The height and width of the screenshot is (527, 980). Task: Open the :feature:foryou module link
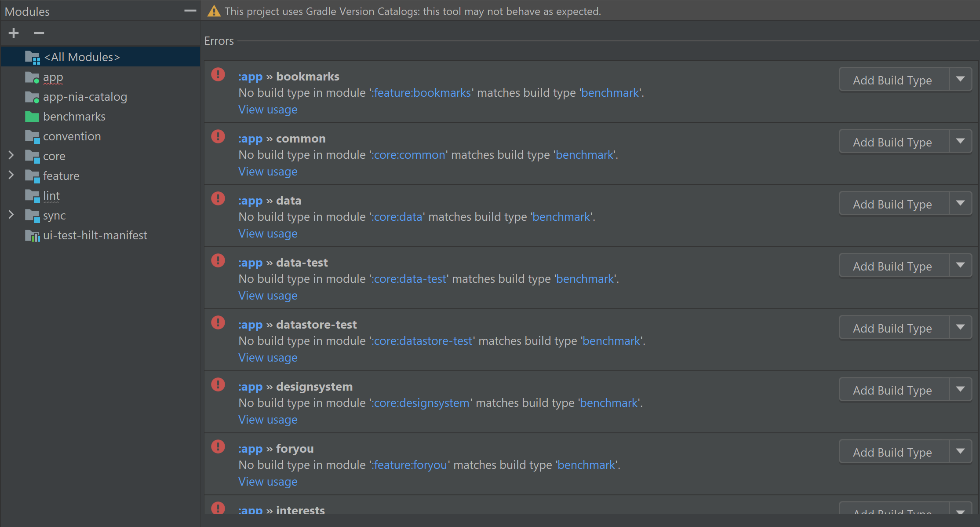click(x=408, y=465)
